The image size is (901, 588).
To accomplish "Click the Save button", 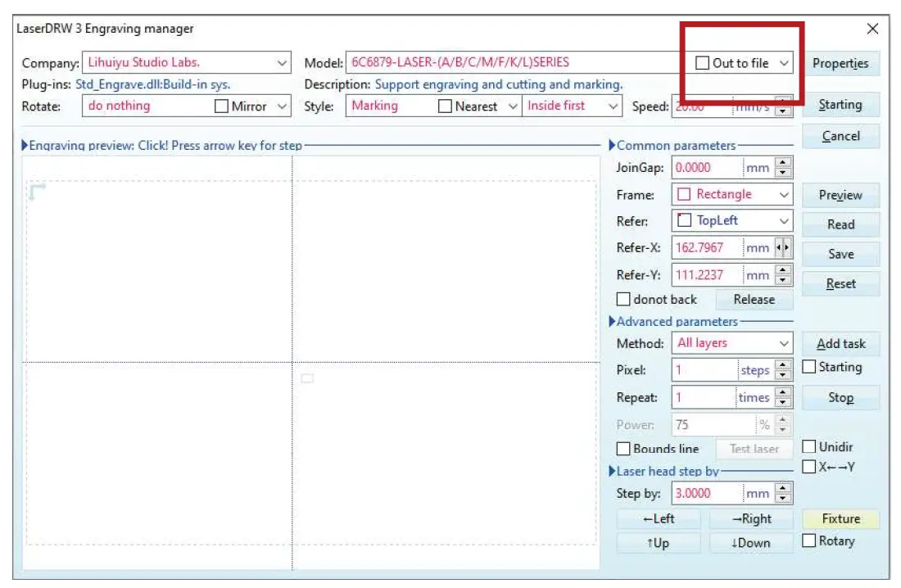I will (840, 254).
